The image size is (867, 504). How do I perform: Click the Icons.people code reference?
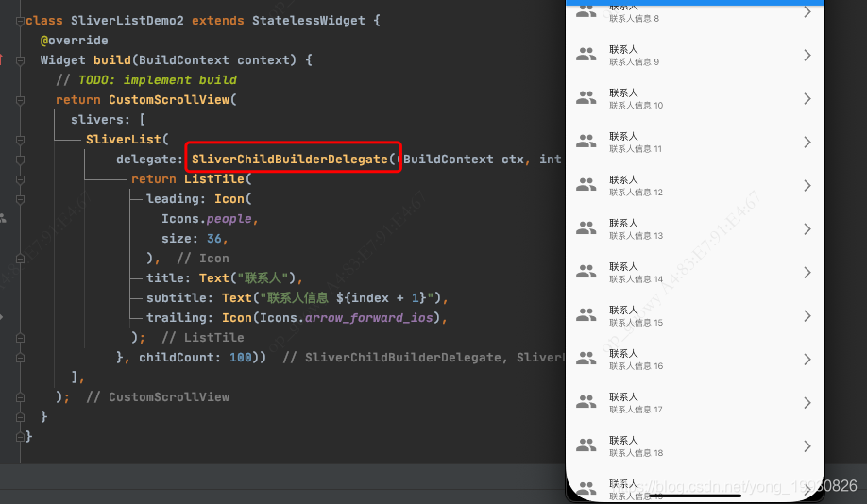206,219
